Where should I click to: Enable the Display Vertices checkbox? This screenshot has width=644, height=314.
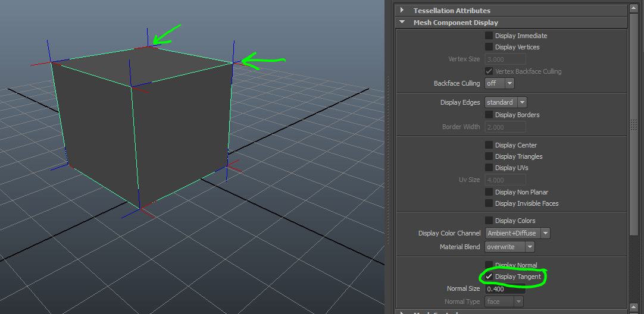point(489,47)
